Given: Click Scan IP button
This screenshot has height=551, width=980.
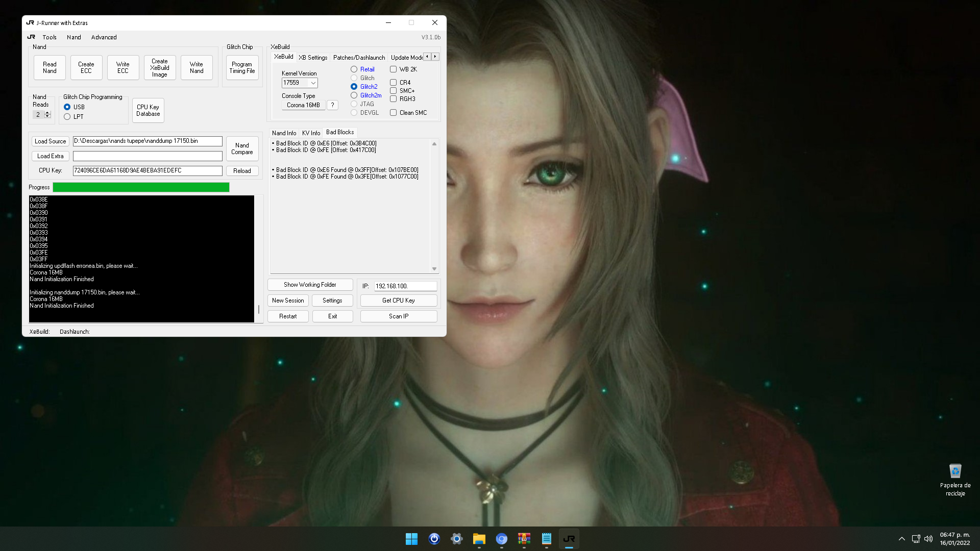Looking at the screenshot, I should click(399, 316).
